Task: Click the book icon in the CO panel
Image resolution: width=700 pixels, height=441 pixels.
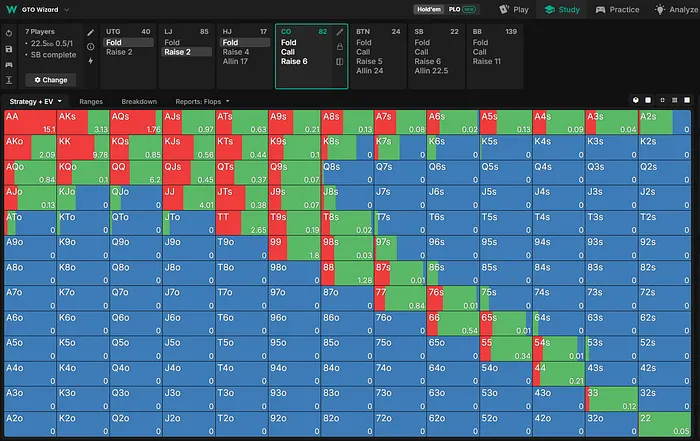Action: click(340, 62)
